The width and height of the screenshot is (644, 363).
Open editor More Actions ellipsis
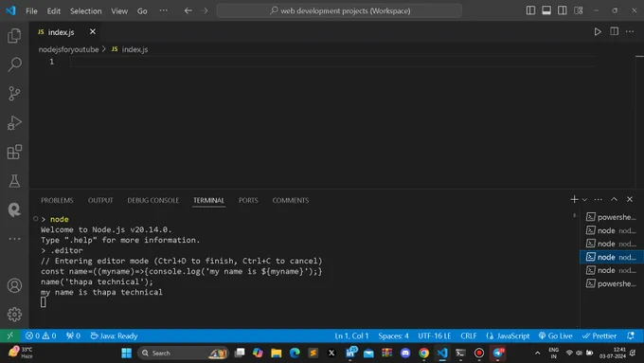coord(630,31)
